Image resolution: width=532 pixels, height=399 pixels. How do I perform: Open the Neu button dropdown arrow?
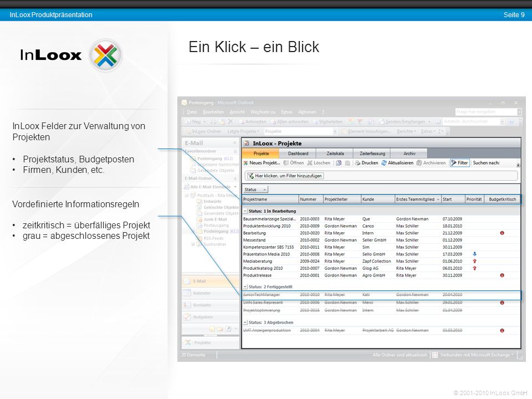(204, 121)
